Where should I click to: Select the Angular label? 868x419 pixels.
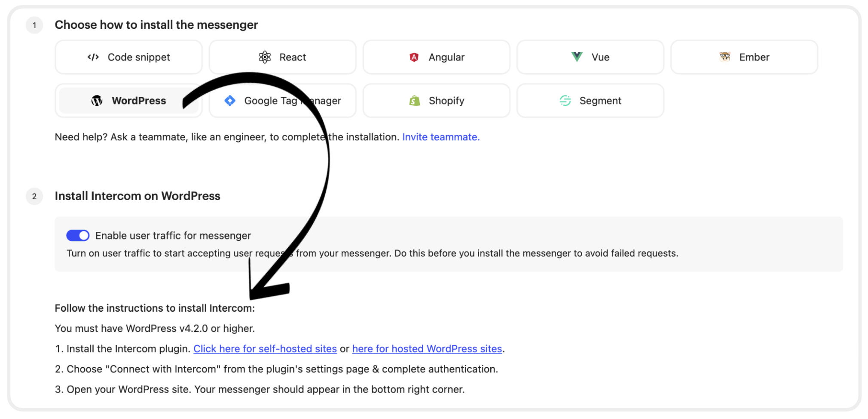tap(446, 57)
